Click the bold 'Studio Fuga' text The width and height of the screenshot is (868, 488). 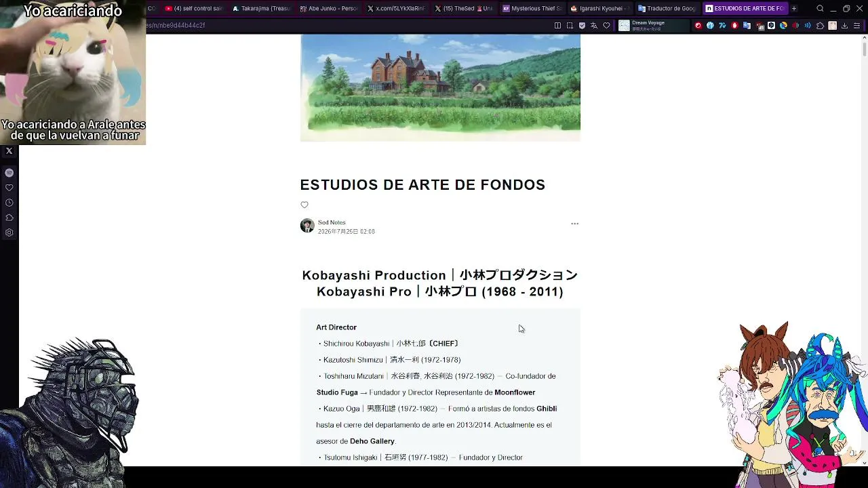click(337, 392)
